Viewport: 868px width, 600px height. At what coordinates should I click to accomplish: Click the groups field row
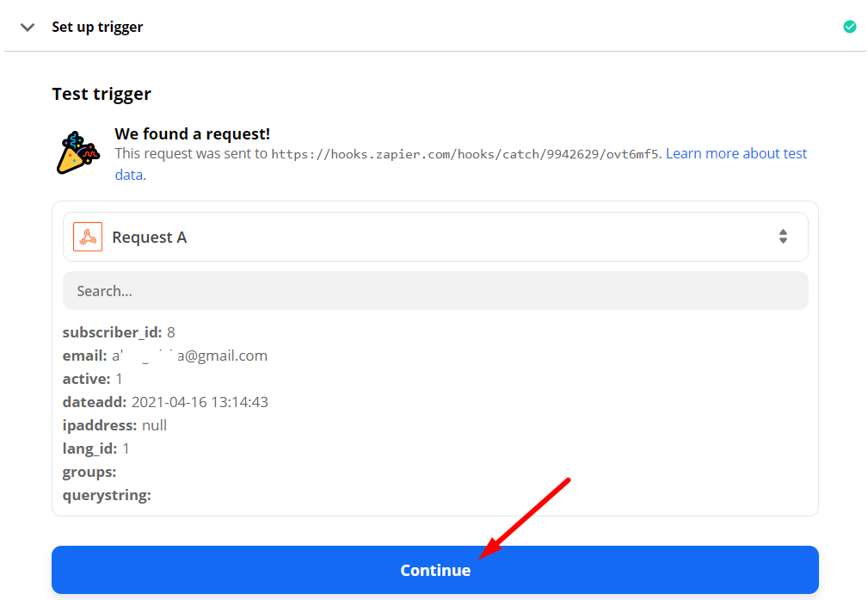coord(89,472)
